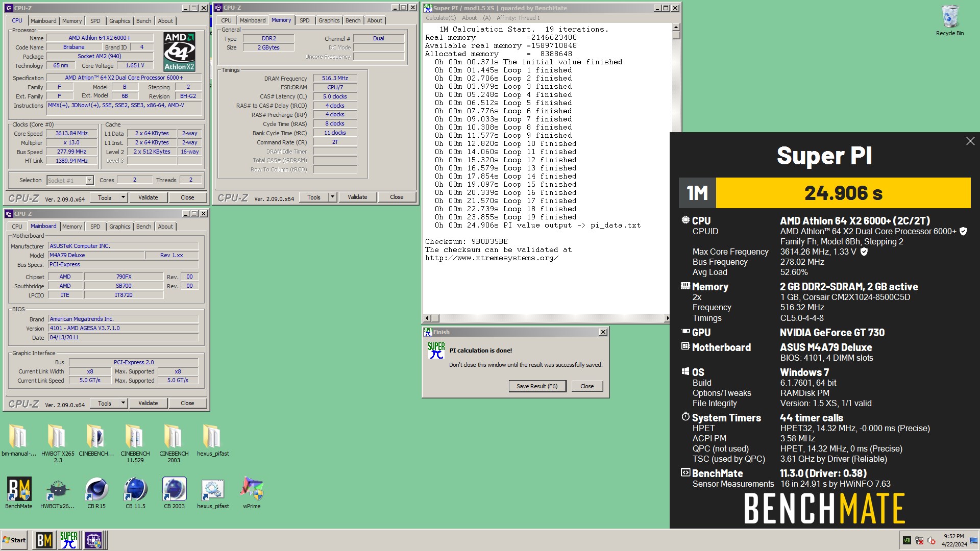Click Validate in CPU-Z Mainboard window
This screenshot has height=551, width=980.
[x=148, y=403]
